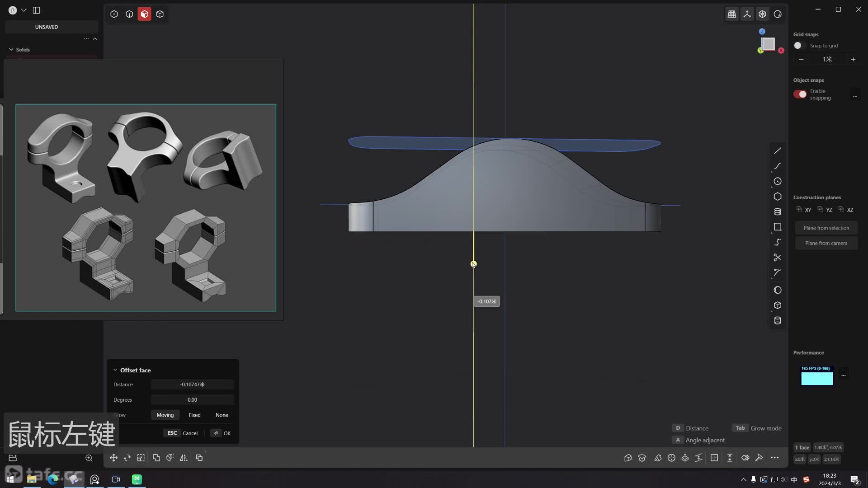The image size is (868, 488).
Task: Open Performance panel options menu
Action: (843, 375)
